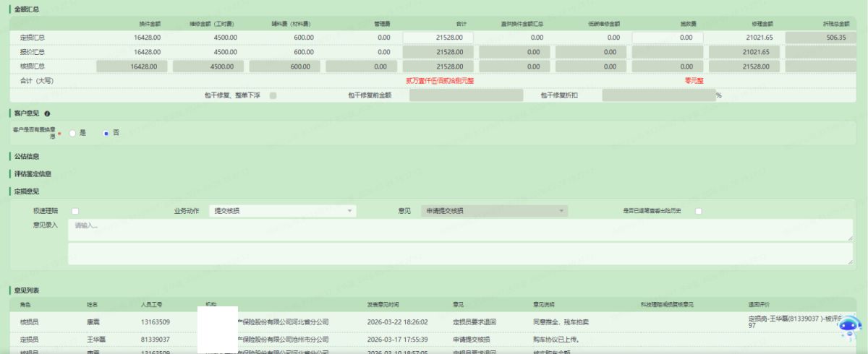Click the info icon beside 客户意见
Viewport: 868px width, 354px height.
pyautogui.click(x=47, y=113)
